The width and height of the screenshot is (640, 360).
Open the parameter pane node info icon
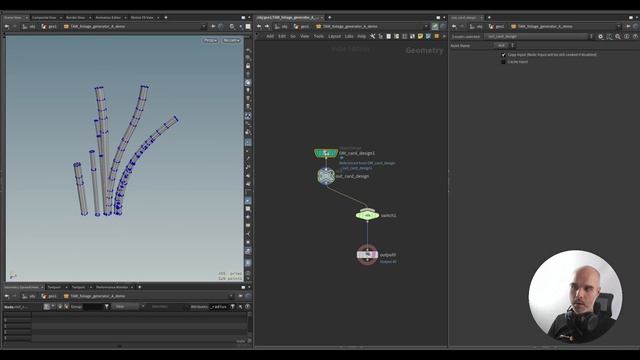[627, 36]
